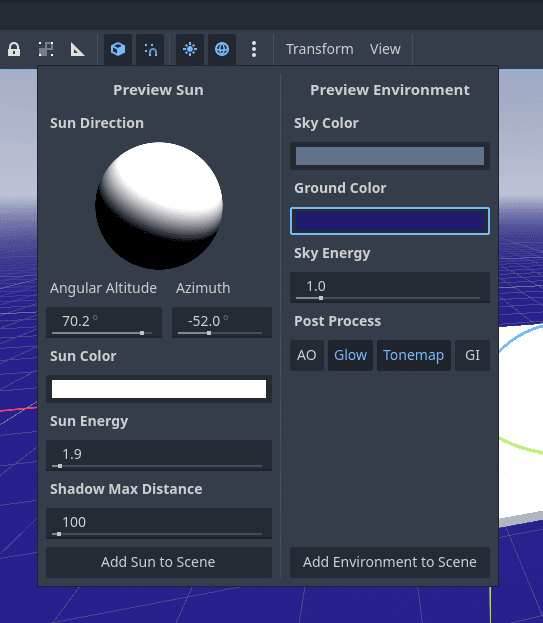Enable the GI post process toggle

tap(472, 355)
